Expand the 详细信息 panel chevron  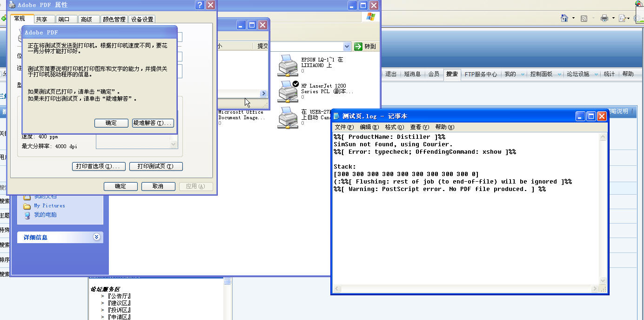click(96, 237)
